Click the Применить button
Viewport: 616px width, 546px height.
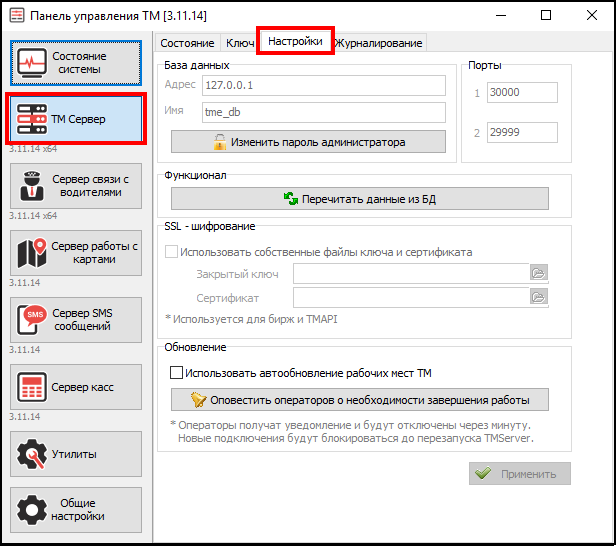(520, 474)
